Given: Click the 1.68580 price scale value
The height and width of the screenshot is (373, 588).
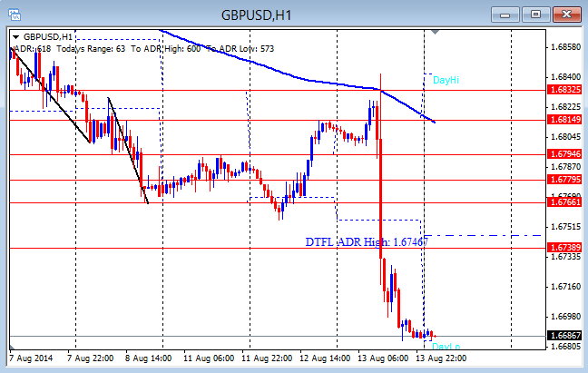Looking at the screenshot, I should pyautogui.click(x=566, y=47).
